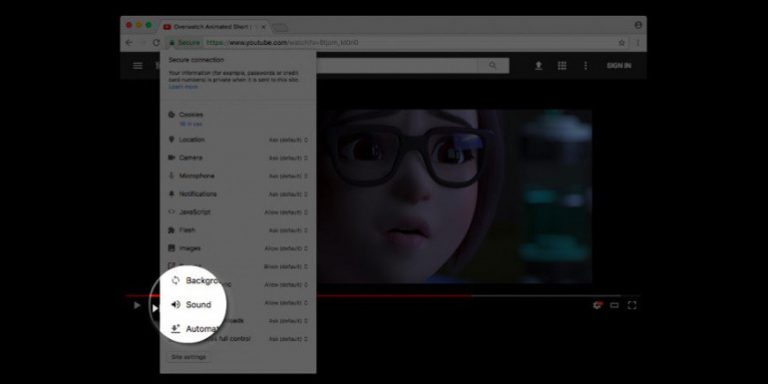Image resolution: width=768 pixels, height=384 pixels.
Task: Click the Secure connection heading text
Action: coord(196,60)
